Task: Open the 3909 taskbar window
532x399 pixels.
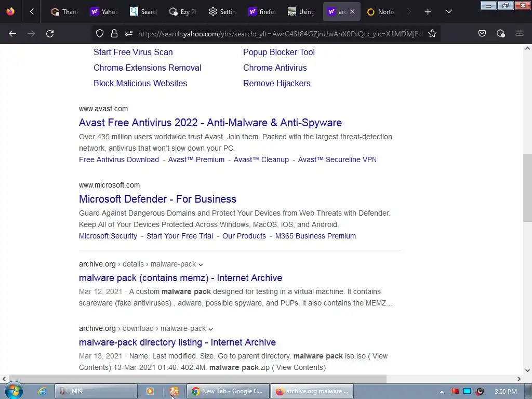Action: [x=96, y=391]
